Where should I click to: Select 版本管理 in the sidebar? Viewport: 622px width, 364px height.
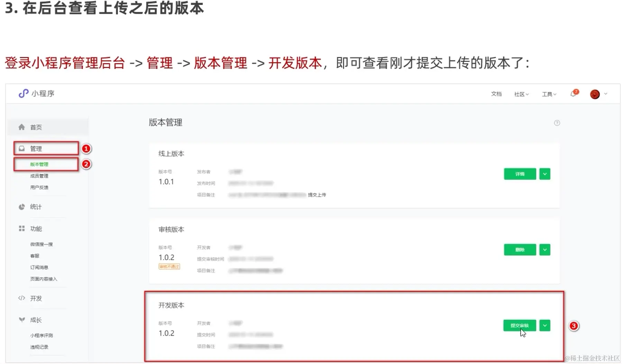coord(39,164)
